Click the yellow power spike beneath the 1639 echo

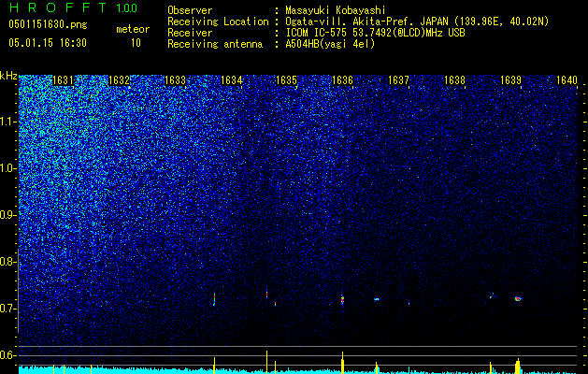coord(518,367)
